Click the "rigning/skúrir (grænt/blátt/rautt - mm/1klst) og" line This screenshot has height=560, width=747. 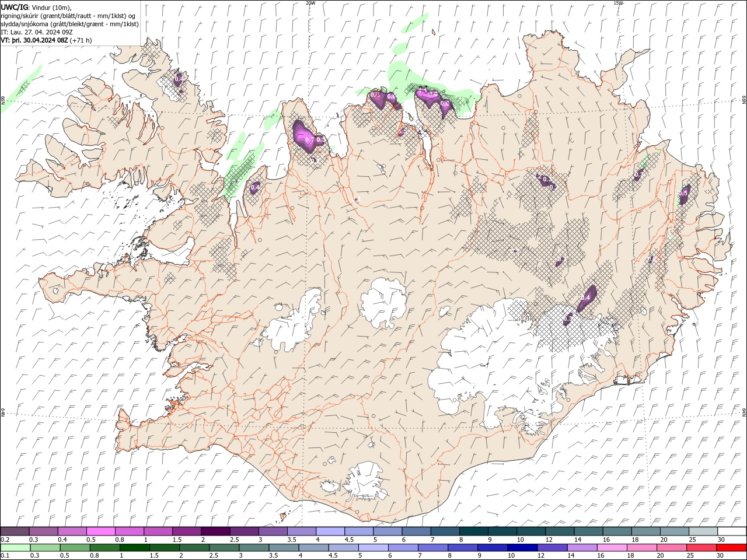point(69,16)
